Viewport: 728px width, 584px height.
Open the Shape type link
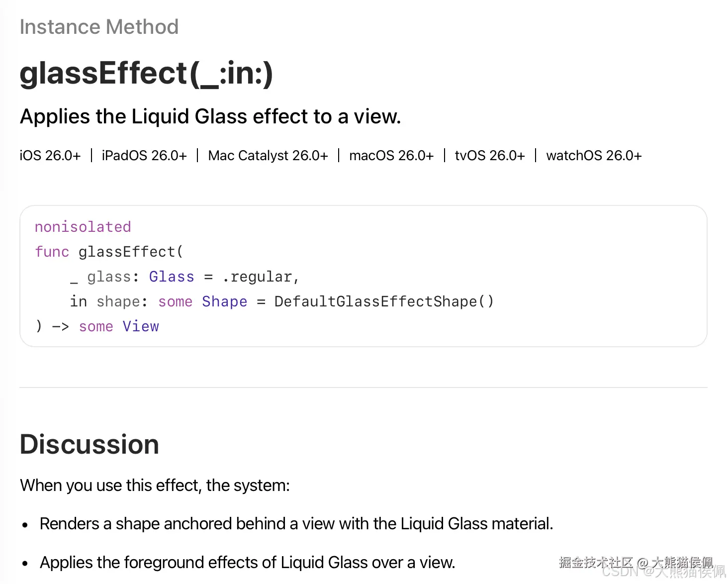click(x=225, y=301)
